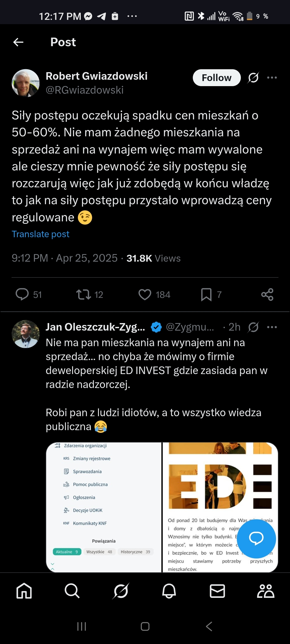Tap the back arrow to leave post
The width and height of the screenshot is (290, 644).
[x=18, y=42]
